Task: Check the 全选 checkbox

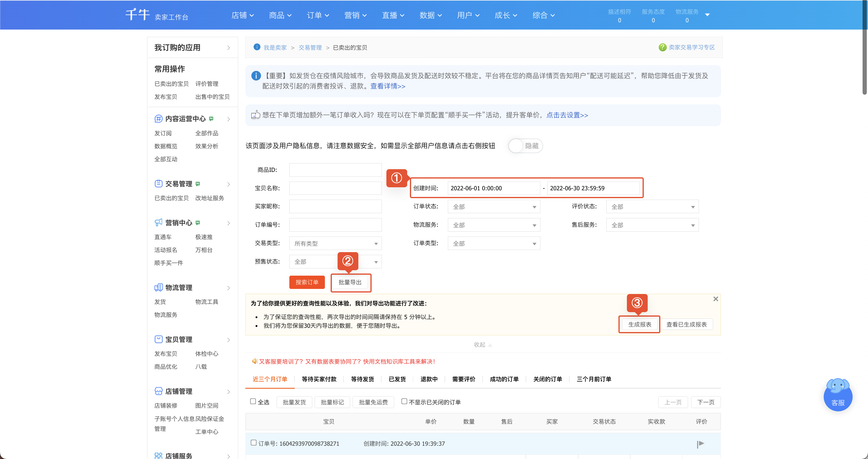Action: point(253,401)
